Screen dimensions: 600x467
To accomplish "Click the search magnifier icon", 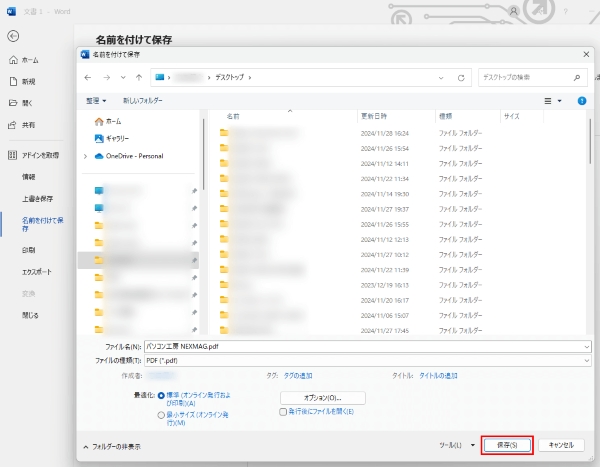I will click(577, 78).
